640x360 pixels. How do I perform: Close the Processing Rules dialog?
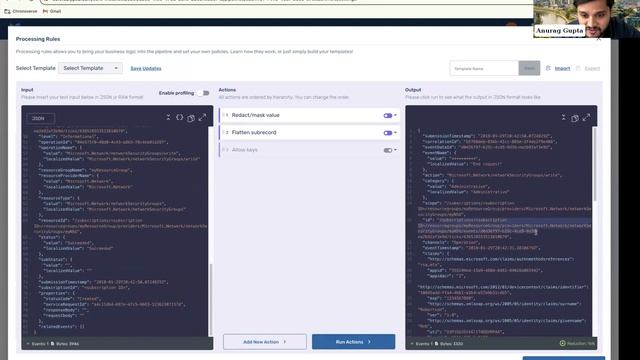click(598, 39)
